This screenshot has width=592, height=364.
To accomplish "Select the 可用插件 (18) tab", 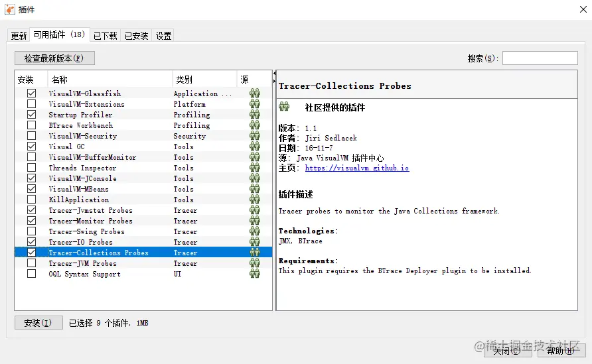I will [59, 34].
